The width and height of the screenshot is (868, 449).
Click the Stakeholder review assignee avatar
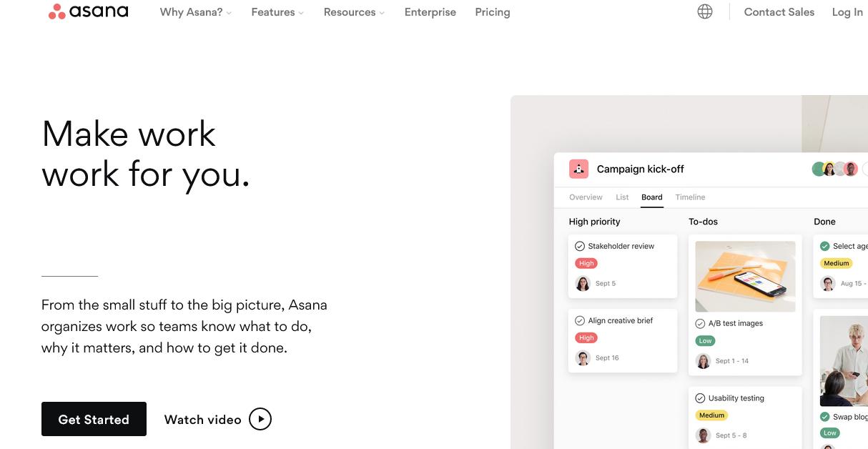pos(583,283)
